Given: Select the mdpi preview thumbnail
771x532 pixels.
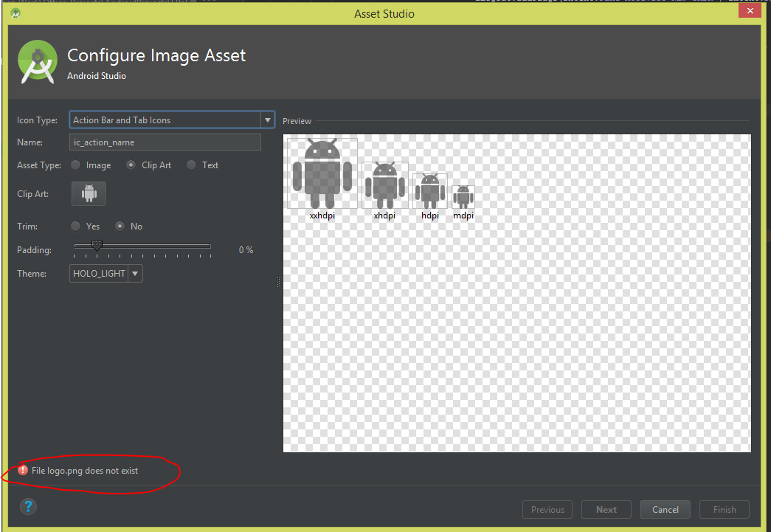Looking at the screenshot, I should click(x=463, y=196).
